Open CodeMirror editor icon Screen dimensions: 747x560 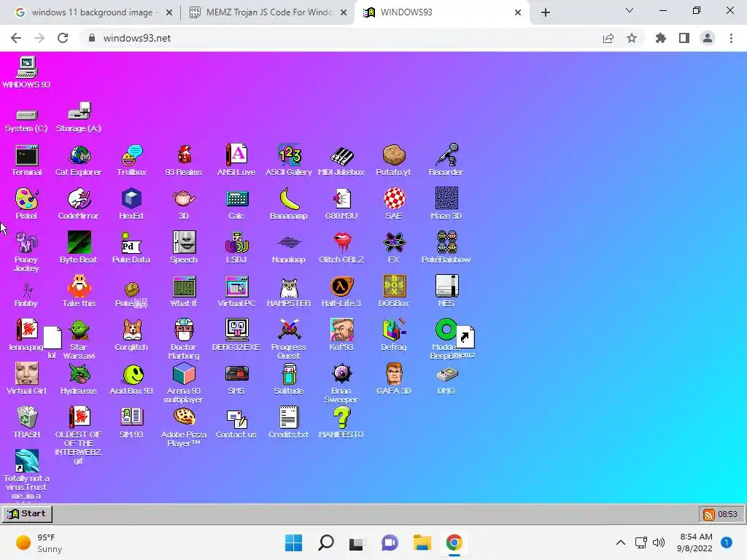[79, 204]
